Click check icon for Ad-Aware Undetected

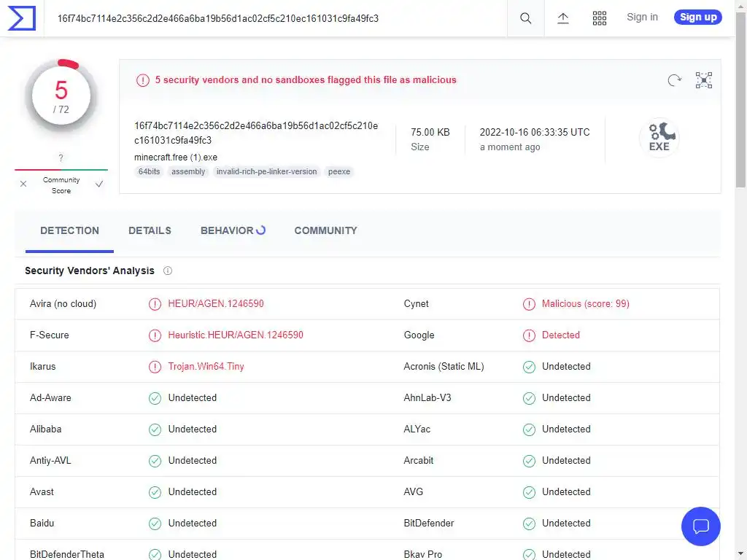155,398
